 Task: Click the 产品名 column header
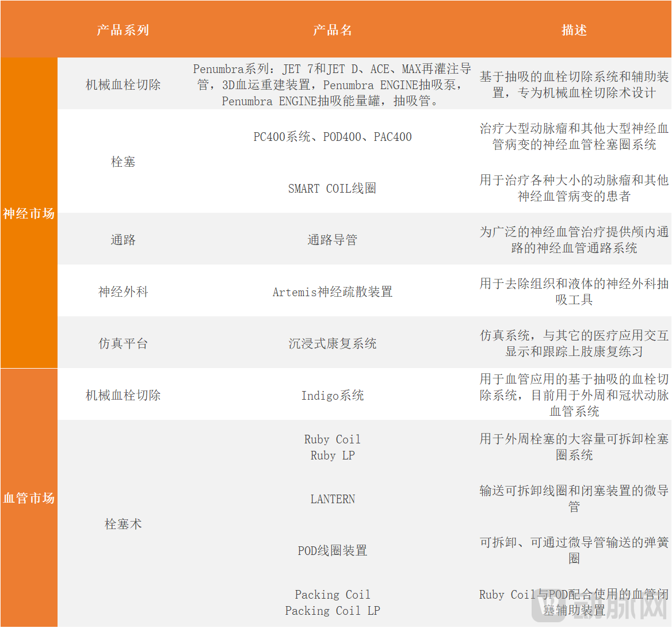(x=333, y=30)
